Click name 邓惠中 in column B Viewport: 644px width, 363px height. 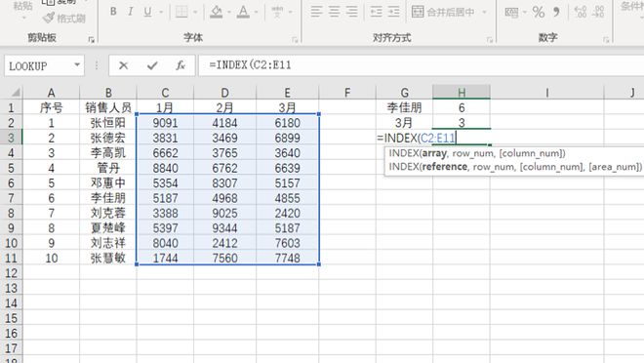108,182
